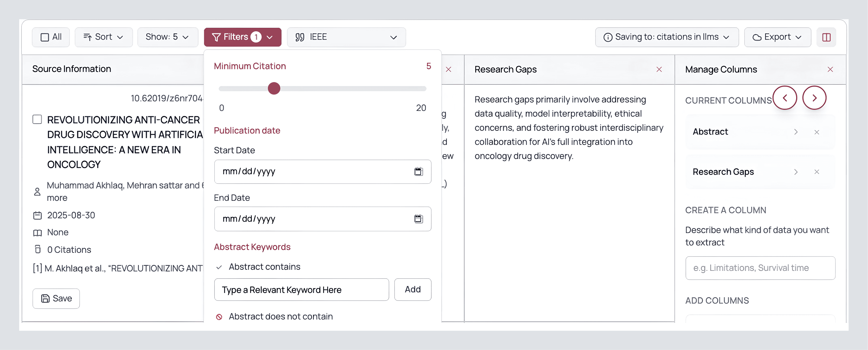Open the End Date calendar picker icon

pos(418,219)
